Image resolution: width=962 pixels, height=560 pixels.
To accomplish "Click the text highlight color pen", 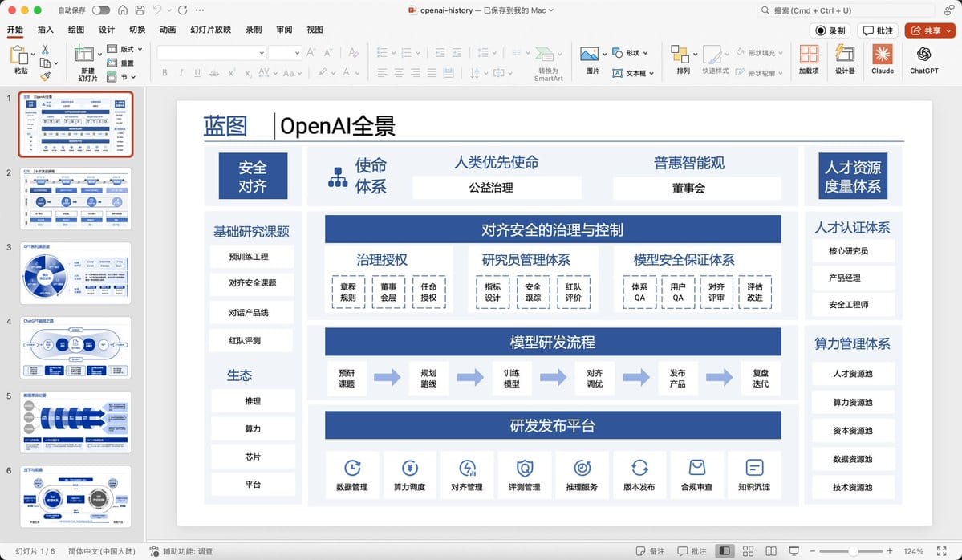I will point(322,72).
